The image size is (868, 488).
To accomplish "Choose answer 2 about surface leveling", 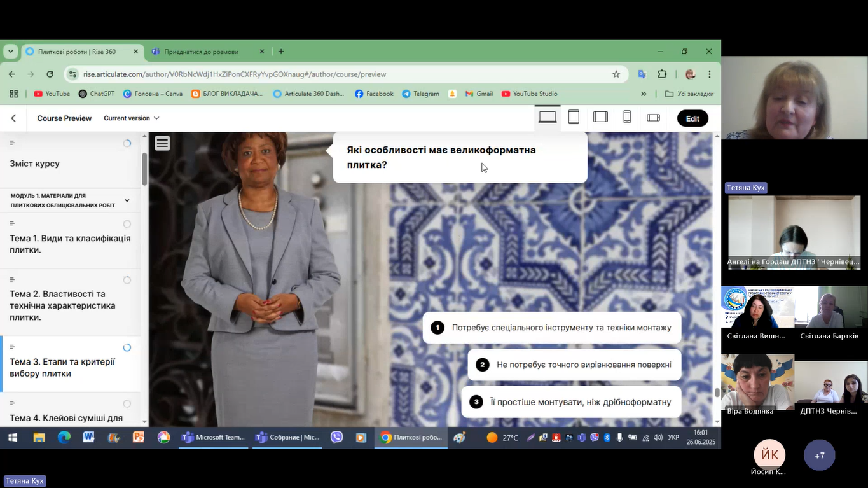I will 574,365.
